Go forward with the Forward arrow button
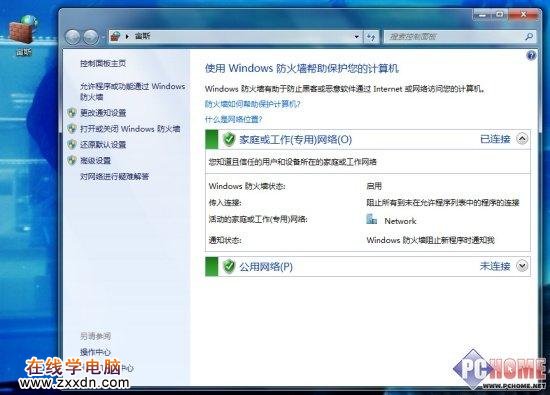The width and height of the screenshot is (550, 395). pos(91,37)
